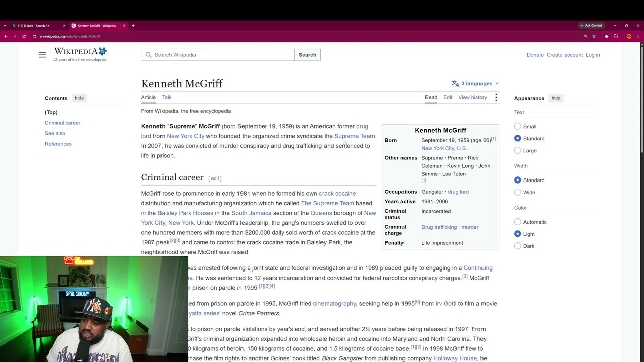Click the webcam video overlay
Screen dimensions: 644x362
pos(94,309)
